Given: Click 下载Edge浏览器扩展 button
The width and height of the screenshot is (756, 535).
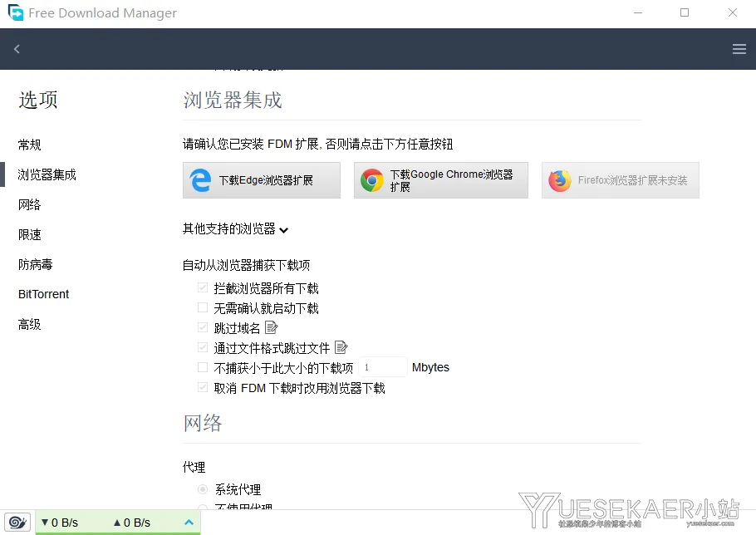Looking at the screenshot, I should [x=262, y=180].
